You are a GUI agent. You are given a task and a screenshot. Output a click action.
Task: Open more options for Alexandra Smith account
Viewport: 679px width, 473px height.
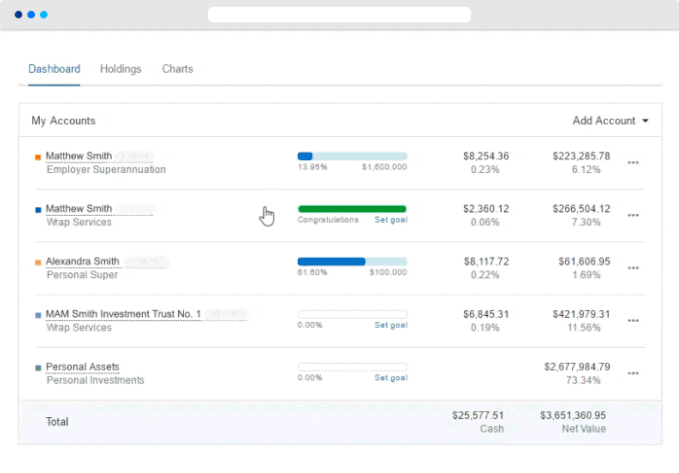point(632,268)
